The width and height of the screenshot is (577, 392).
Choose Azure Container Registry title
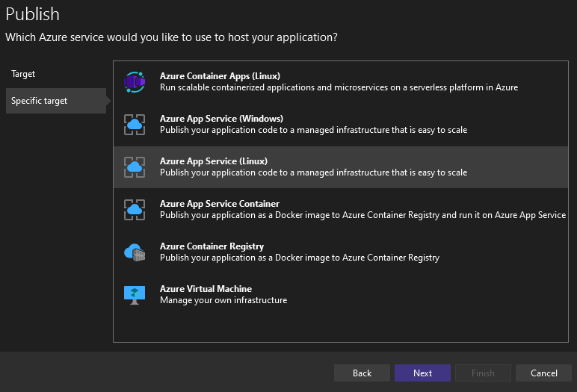click(212, 246)
